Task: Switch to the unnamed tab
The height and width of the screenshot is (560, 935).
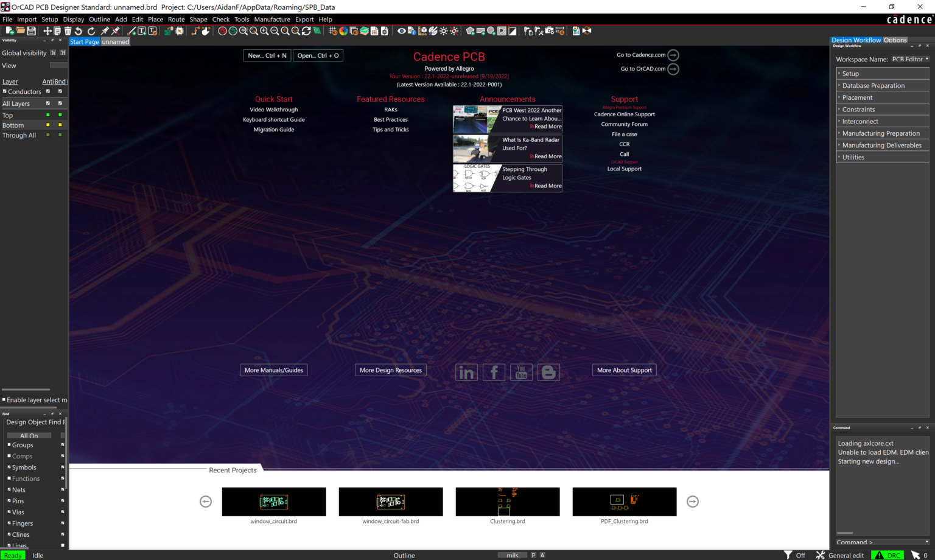Action: click(x=115, y=42)
